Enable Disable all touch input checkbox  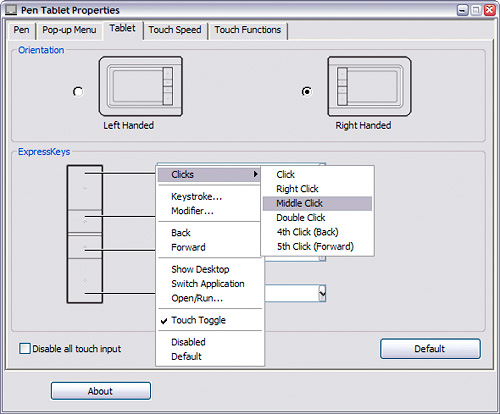coord(25,349)
